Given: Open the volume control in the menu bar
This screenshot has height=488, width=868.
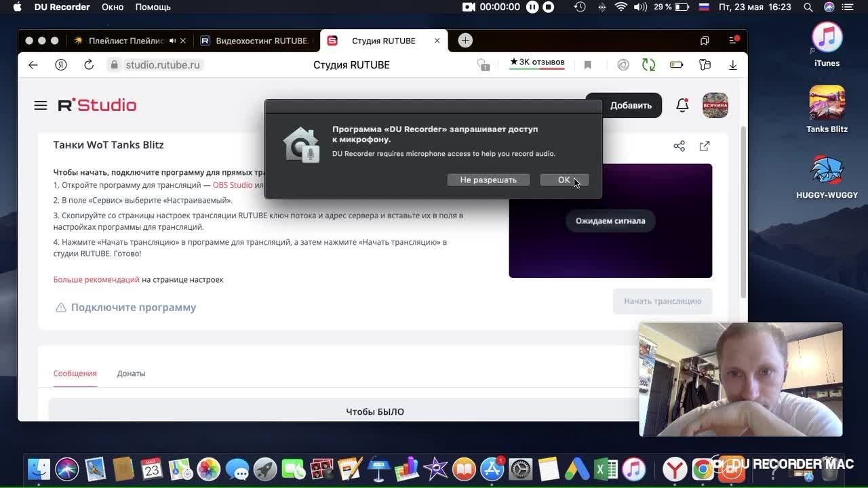Looking at the screenshot, I should pos(640,7).
